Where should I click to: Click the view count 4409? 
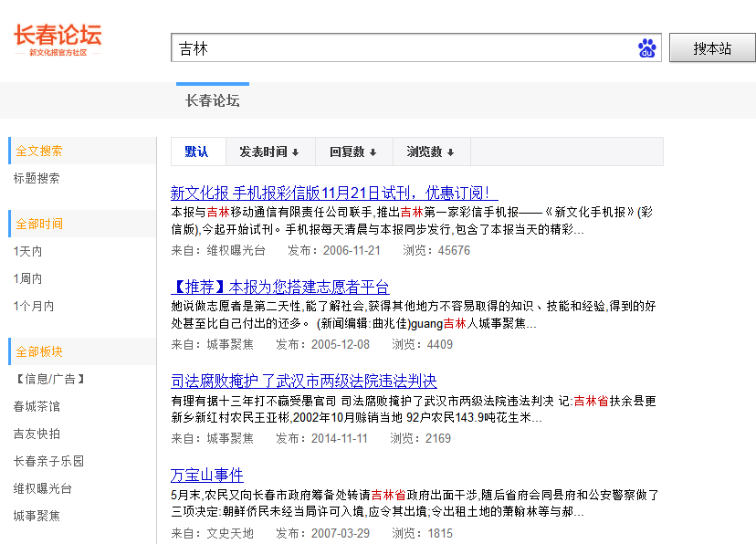click(439, 344)
